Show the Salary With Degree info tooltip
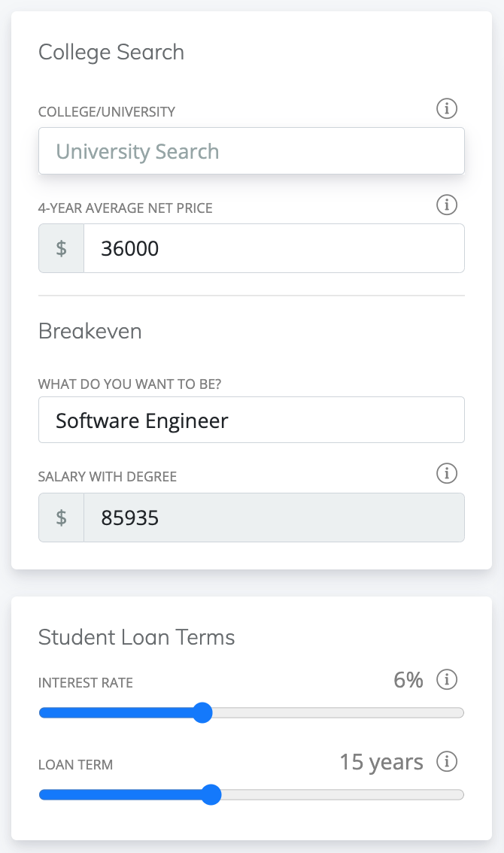The width and height of the screenshot is (504, 853). (x=447, y=474)
